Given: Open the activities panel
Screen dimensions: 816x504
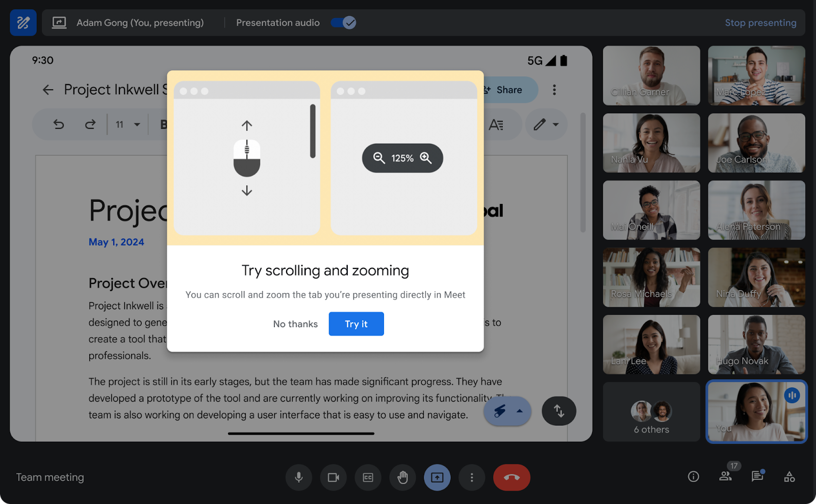Looking at the screenshot, I should 789,478.
